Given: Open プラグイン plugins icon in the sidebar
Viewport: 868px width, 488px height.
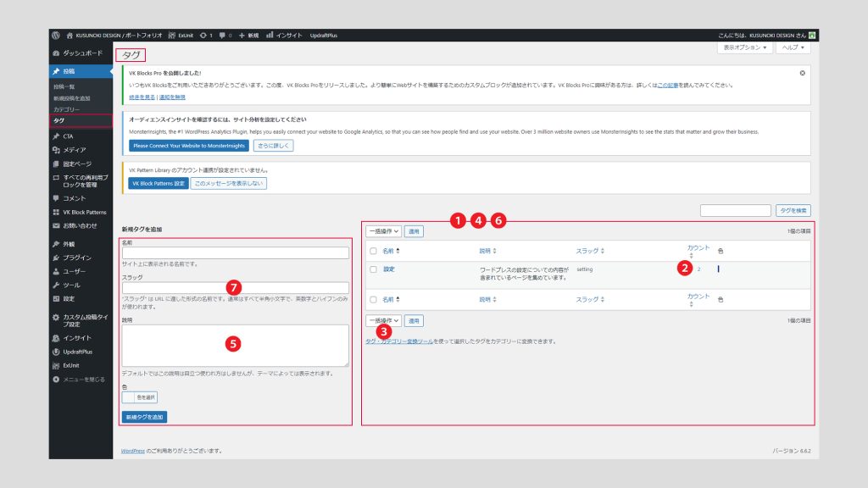Looking at the screenshot, I should (x=56, y=257).
